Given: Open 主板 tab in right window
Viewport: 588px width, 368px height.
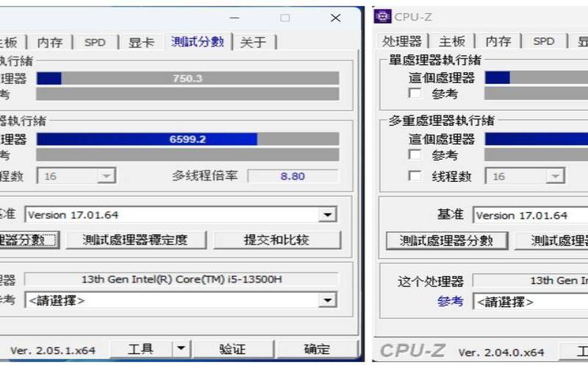Looking at the screenshot, I should pyautogui.click(x=452, y=41).
